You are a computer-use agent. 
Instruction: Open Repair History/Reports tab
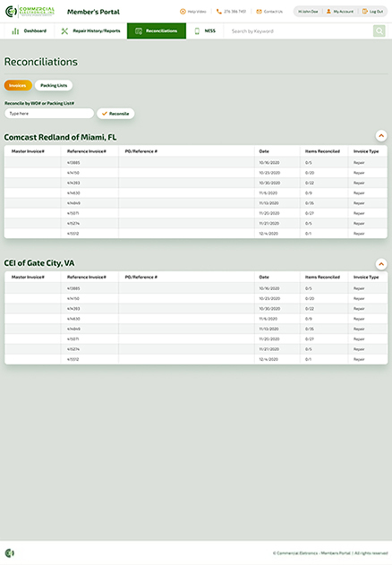[x=90, y=31]
